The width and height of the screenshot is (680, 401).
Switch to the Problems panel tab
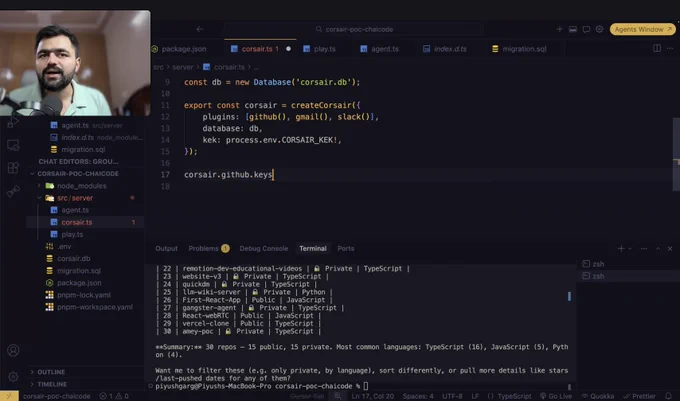(209, 248)
